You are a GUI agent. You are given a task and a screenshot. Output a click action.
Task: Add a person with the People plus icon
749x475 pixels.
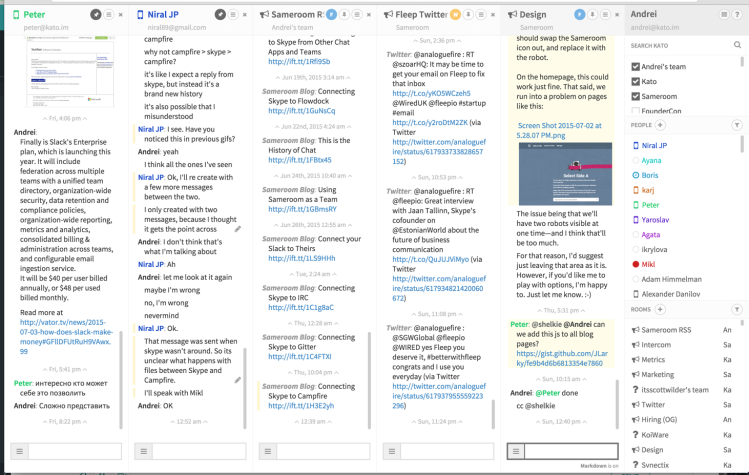click(x=660, y=125)
